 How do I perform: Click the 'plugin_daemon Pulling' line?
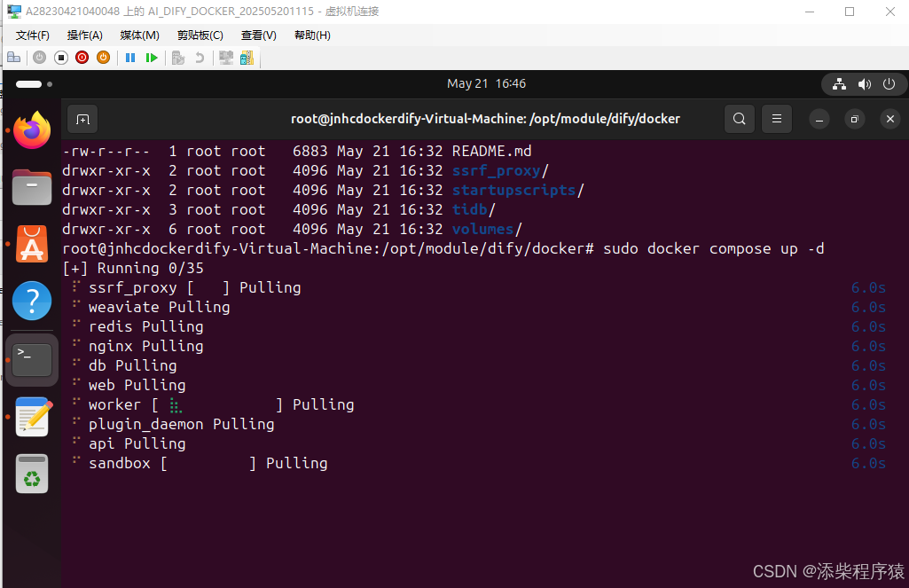coord(181,425)
